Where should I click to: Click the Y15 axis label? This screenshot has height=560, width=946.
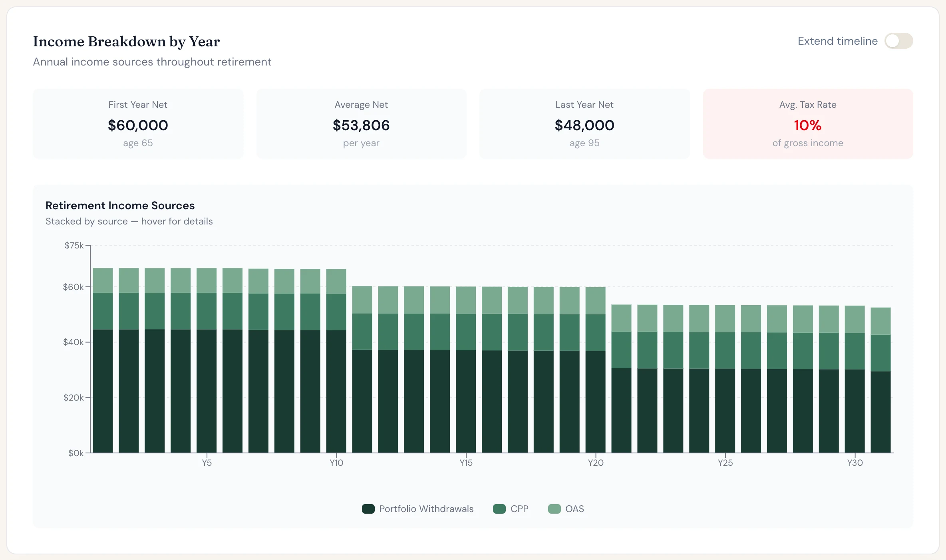(x=466, y=463)
